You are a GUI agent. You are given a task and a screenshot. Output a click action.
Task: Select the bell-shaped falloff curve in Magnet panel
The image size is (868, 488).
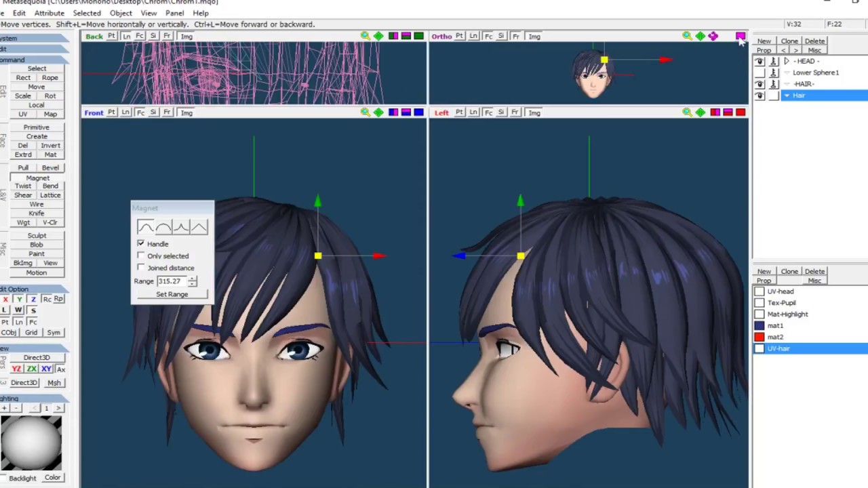[x=146, y=227]
